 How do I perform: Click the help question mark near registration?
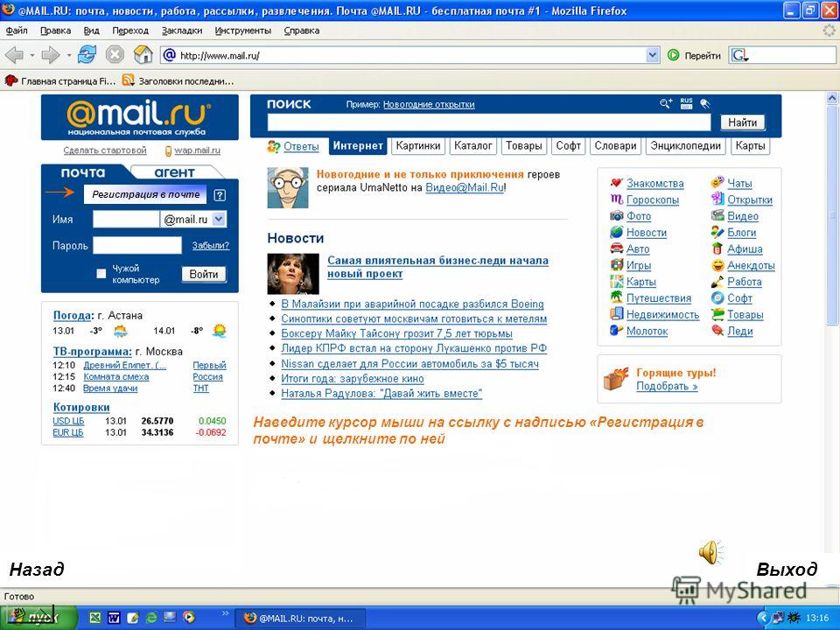pyautogui.click(x=220, y=195)
